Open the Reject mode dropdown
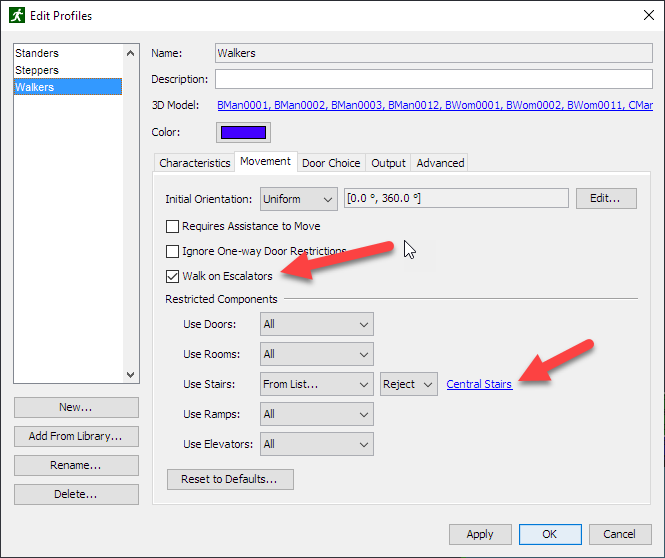The width and height of the screenshot is (665, 558). [408, 384]
